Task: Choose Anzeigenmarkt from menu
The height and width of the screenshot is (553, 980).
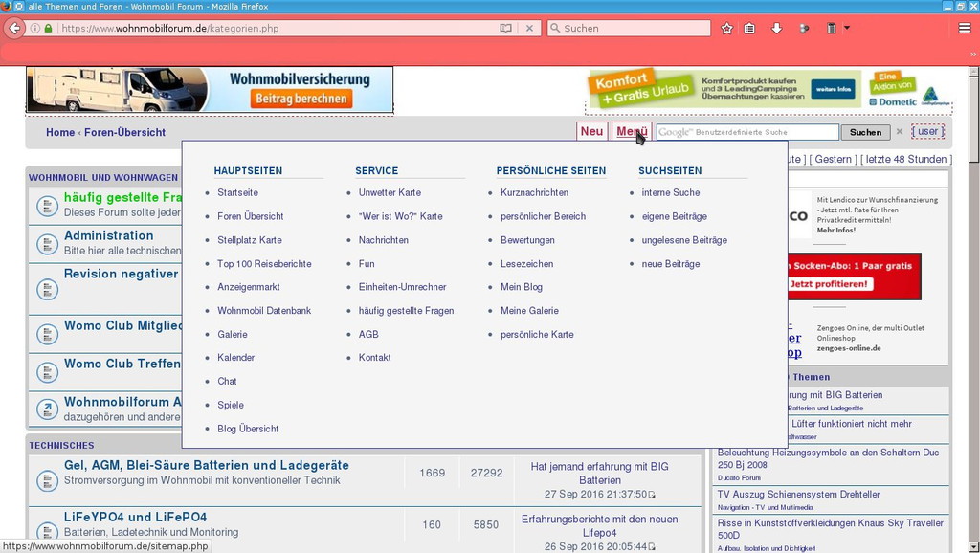Action: (x=249, y=287)
